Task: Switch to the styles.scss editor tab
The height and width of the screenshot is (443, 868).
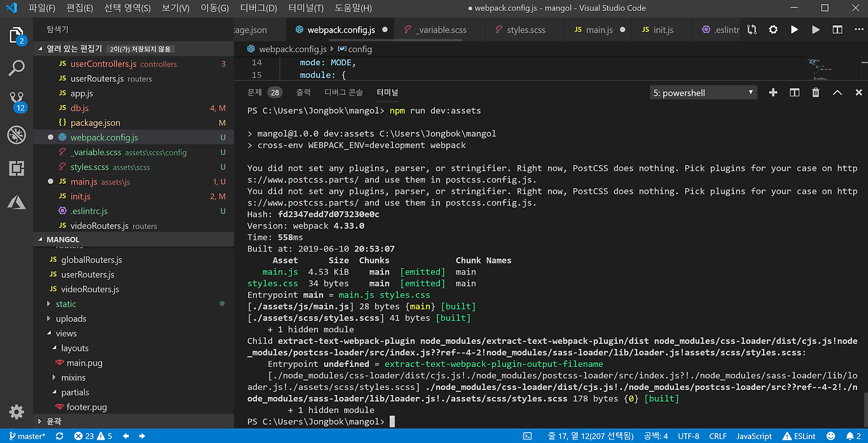Action: coord(526,30)
